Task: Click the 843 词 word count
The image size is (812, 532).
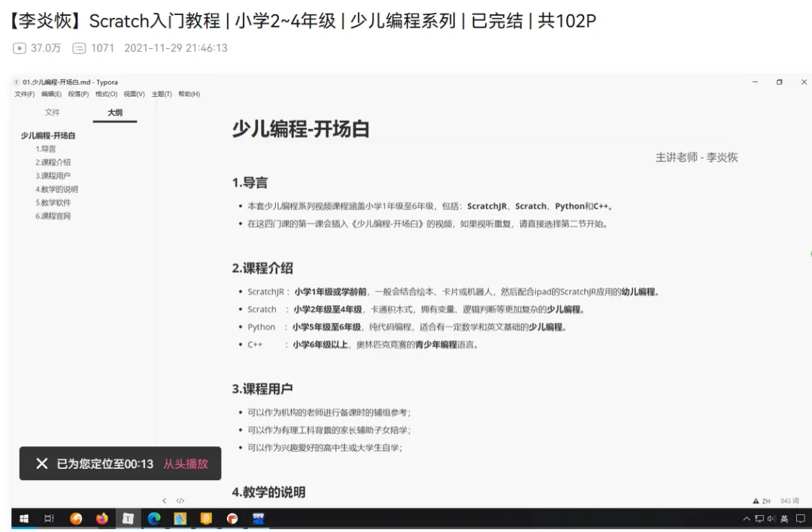Action: pyautogui.click(x=789, y=501)
